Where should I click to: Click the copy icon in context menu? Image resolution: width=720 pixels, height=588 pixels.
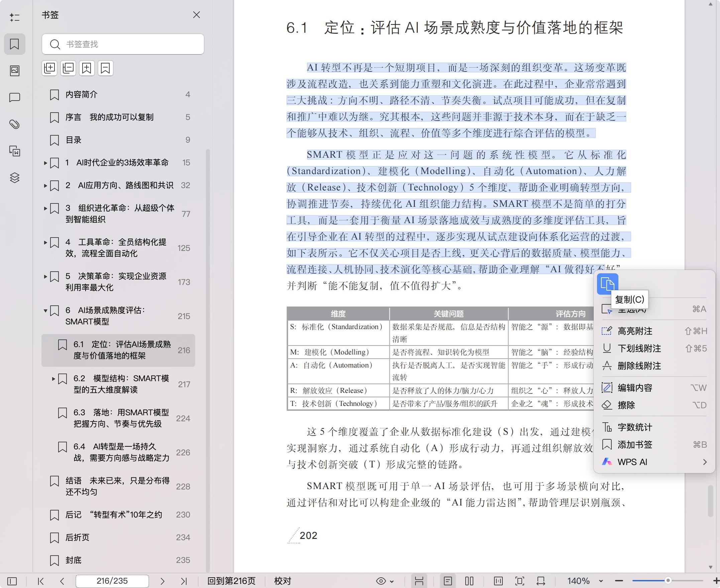pyautogui.click(x=607, y=284)
